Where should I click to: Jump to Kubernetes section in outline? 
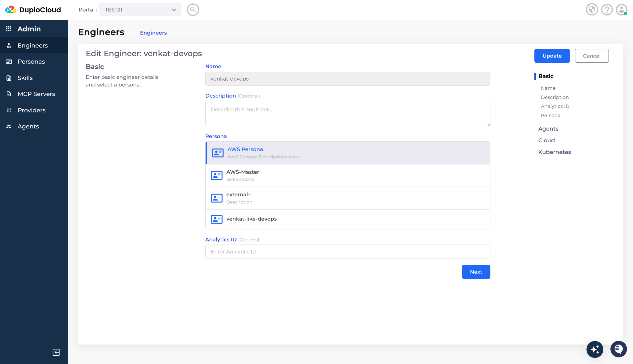pos(554,152)
